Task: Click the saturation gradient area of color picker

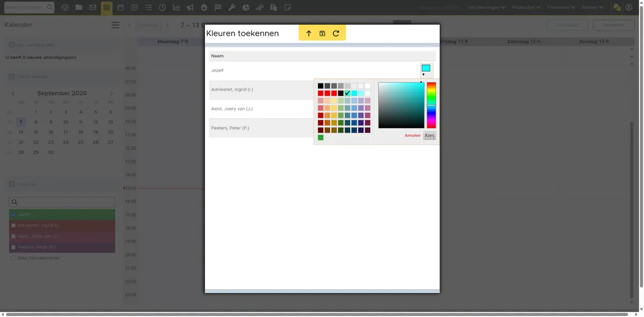Action: click(401, 105)
